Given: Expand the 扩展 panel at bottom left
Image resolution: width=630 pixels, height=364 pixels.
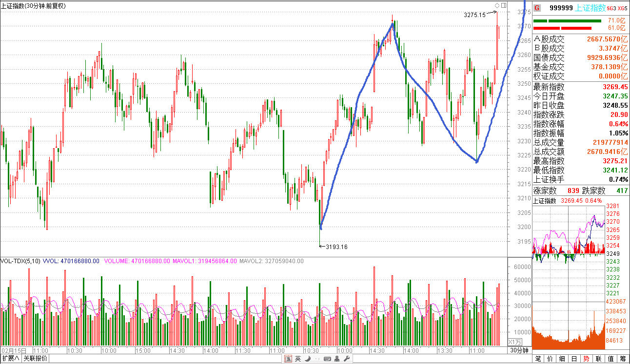Looking at the screenshot, I should 11,359.
